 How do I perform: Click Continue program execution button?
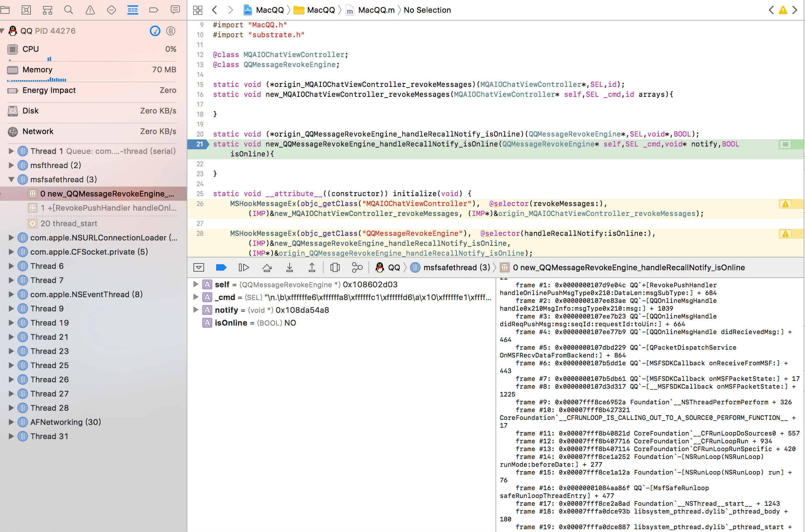[x=243, y=267]
